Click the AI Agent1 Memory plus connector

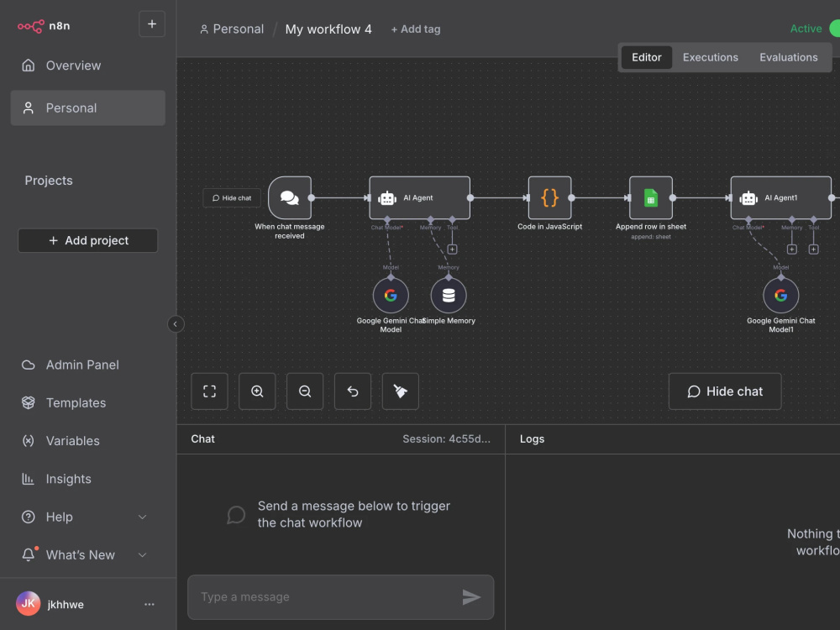click(x=792, y=249)
